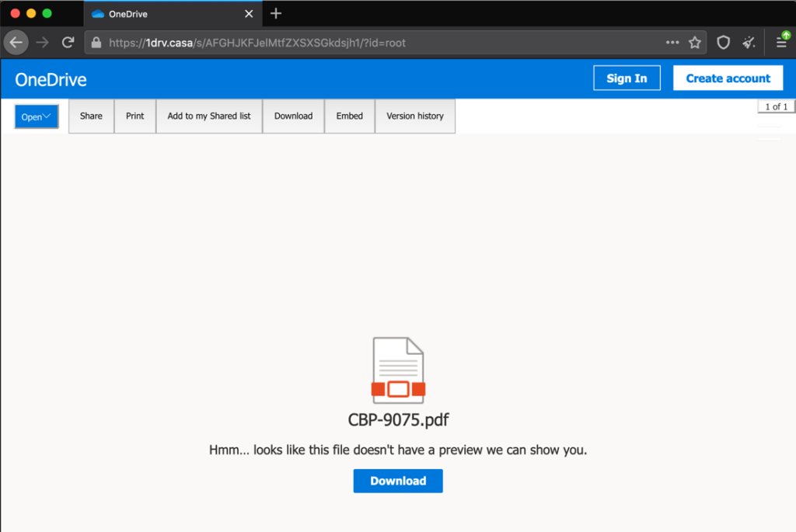Viewport: 796px width, 532px height.
Task: Select the OneDrive browser tab
Action: pos(173,14)
